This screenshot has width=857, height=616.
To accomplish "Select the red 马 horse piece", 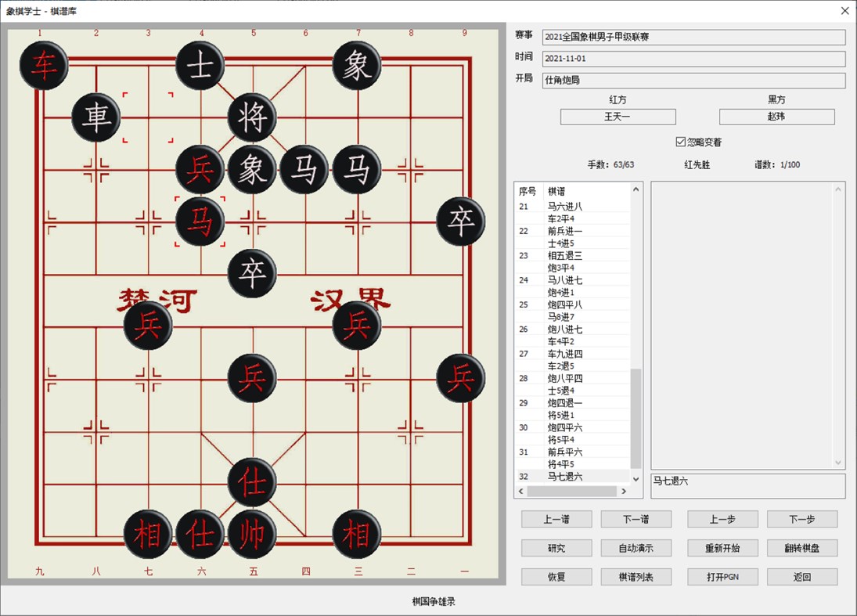I will tap(200, 222).
